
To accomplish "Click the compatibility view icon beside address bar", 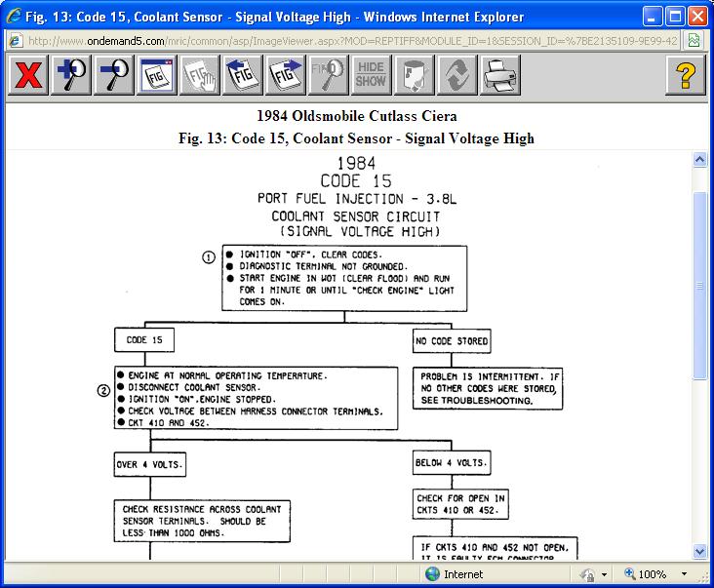I will pyautogui.click(x=694, y=41).
